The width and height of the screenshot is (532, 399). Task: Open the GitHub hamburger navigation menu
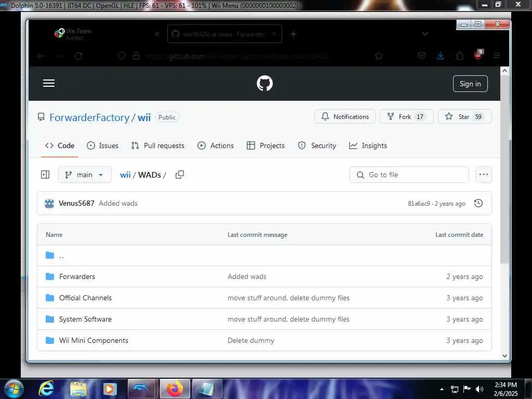coord(49,83)
